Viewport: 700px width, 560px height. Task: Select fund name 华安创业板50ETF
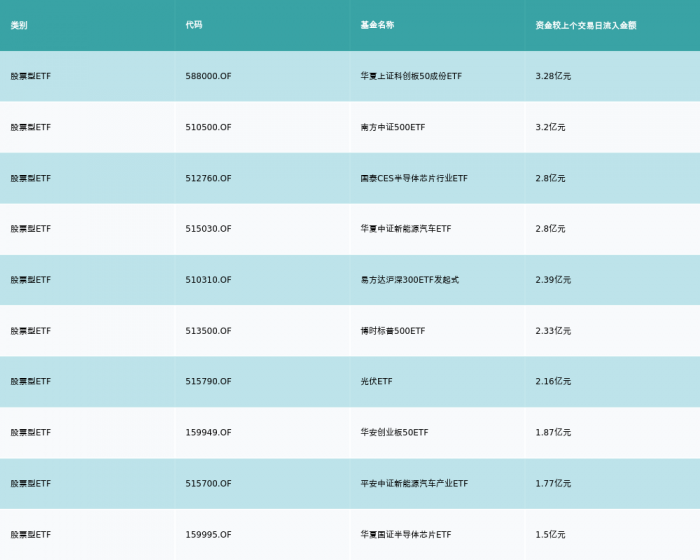click(x=394, y=432)
